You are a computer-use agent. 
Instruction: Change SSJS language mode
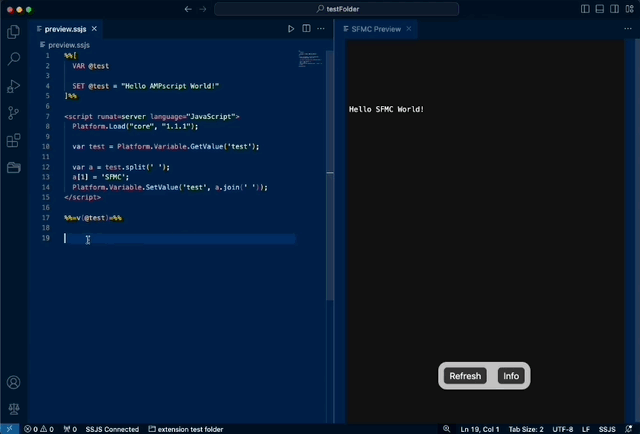[607, 429]
